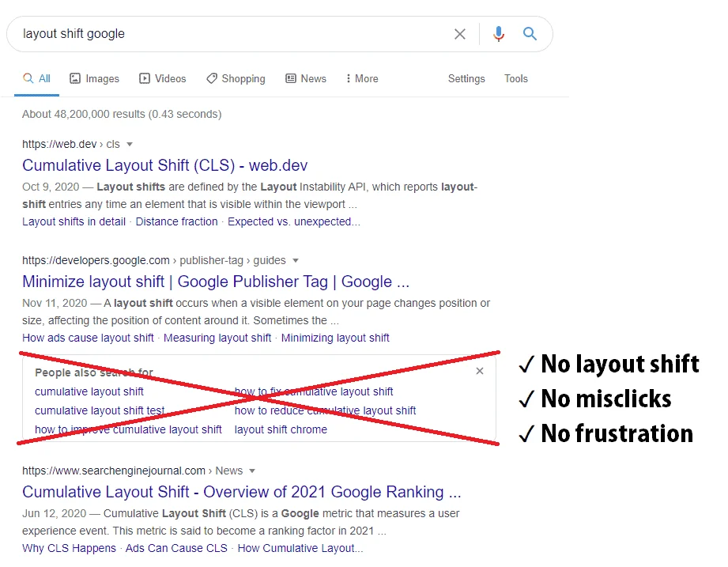Search 'cumulative layout shift test' suggestion
This screenshot has height=567, width=728.
100,410
